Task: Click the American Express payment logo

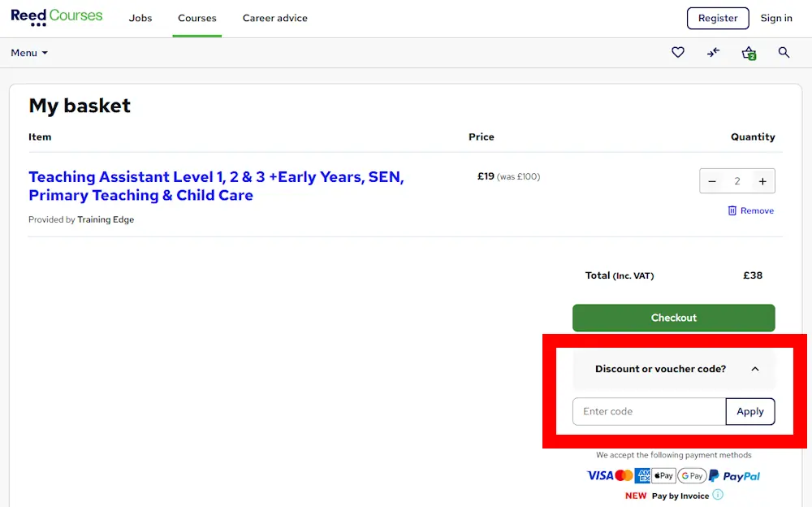Action: (642, 475)
